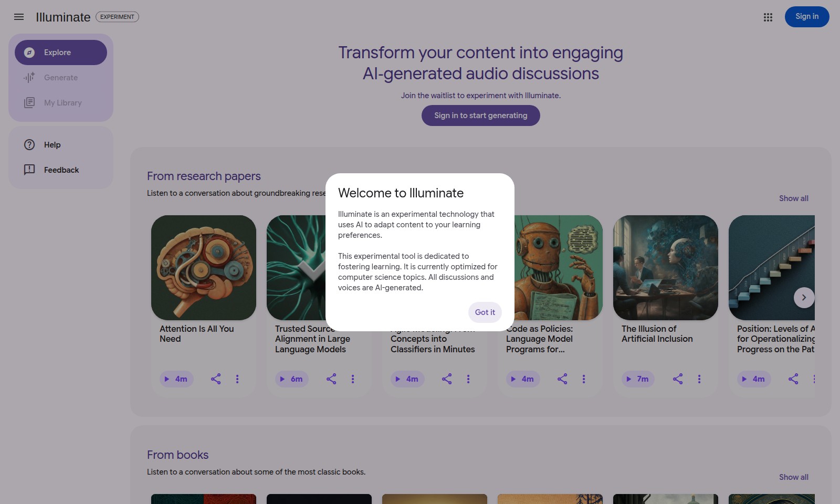Play The Illusion of Artificial Inclusion audio
The width and height of the screenshot is (840, 504).
click(x=638, y=379)
